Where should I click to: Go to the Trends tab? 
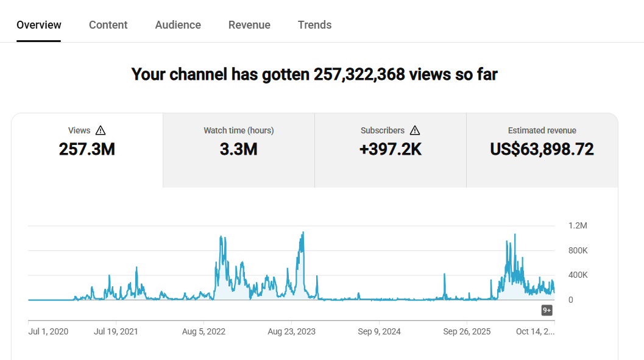tap(314, 25)
